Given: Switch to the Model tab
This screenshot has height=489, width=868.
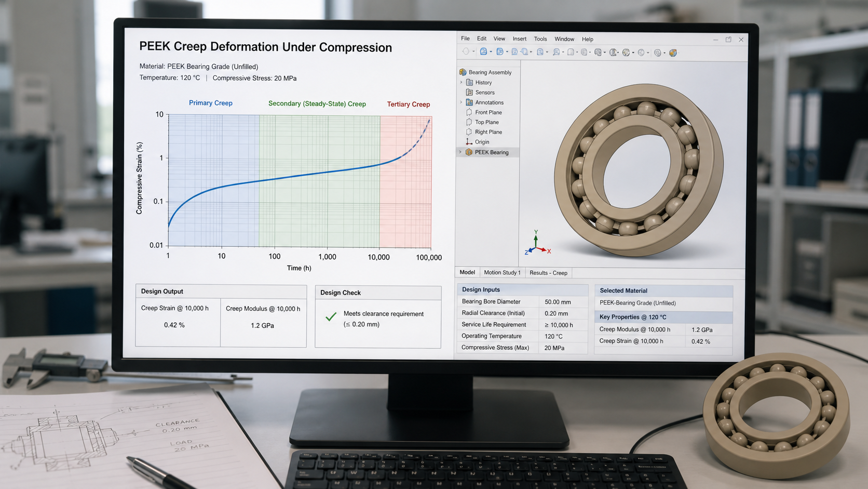Looking at the screenshot, I should (x=467, y=272).
